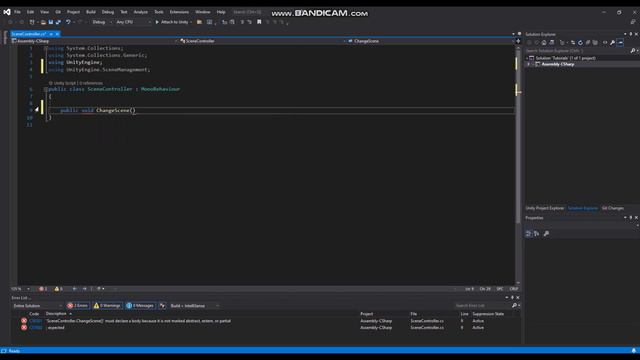The height and width of the screenshot is (360, 640).
Task: Click the quick actions screwdriver icon at line 9
Action: (37, 109)
